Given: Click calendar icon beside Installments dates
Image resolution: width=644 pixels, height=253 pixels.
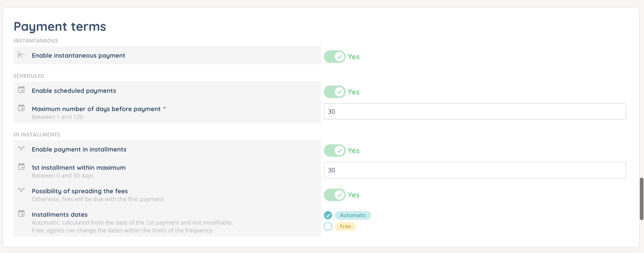Looking at the screenshot, I should pyautogui.click(x=21, y=213).
